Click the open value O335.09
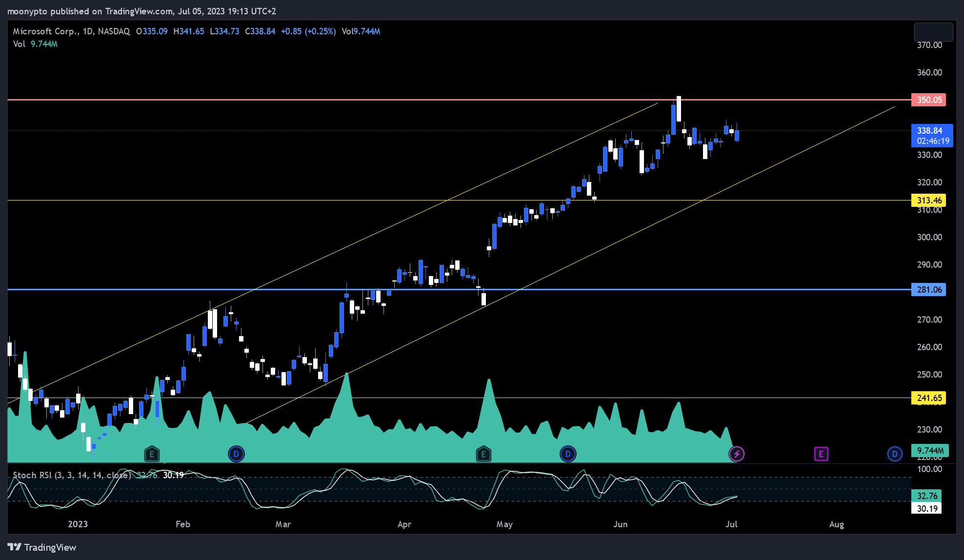This screenshot has width=964, height=560. 152,31
